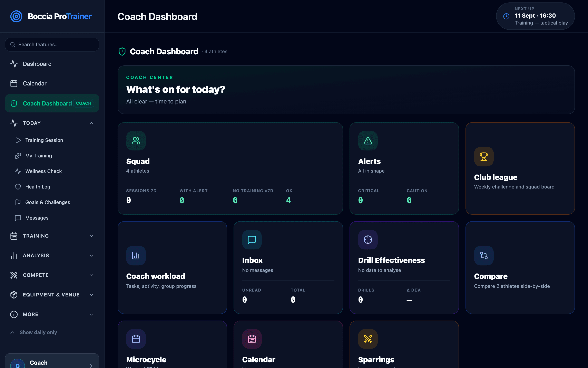Image resolution: width=588 pixels, height=368 pixels.
Task: Click the clock icon in Next Up
Action: (x=506, y=16)
